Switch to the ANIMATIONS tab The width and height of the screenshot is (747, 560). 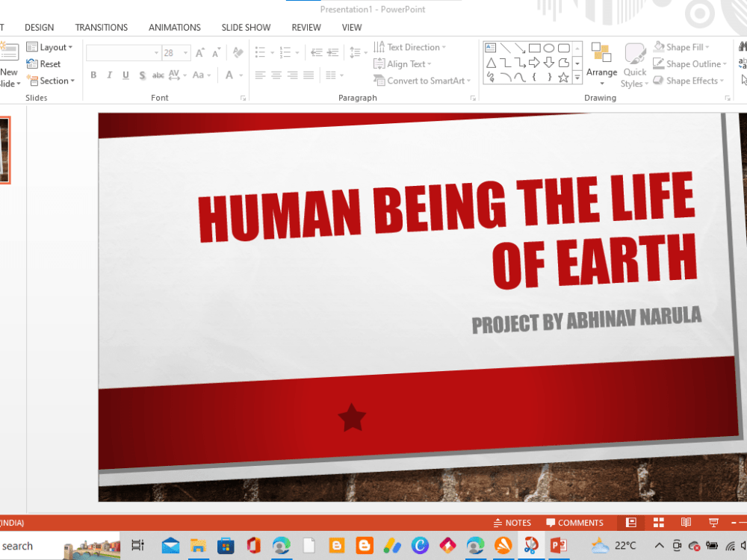click(174, 28)
